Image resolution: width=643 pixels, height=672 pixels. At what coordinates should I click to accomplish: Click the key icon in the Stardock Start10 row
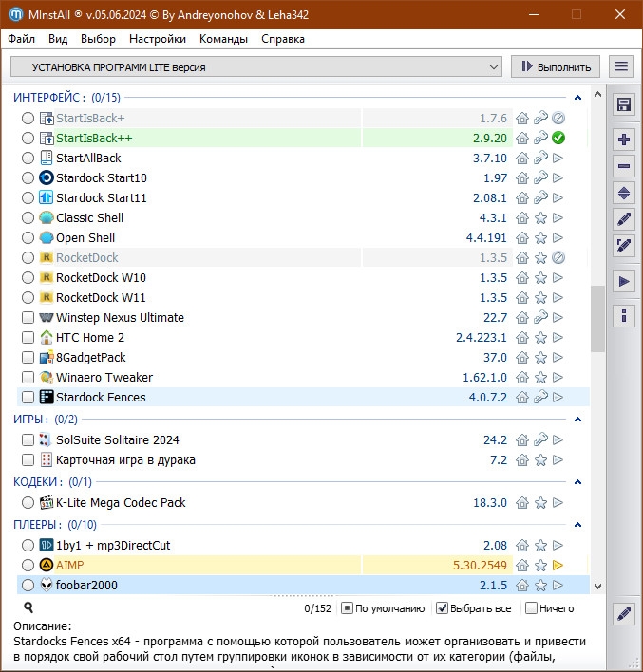(540, 177)
